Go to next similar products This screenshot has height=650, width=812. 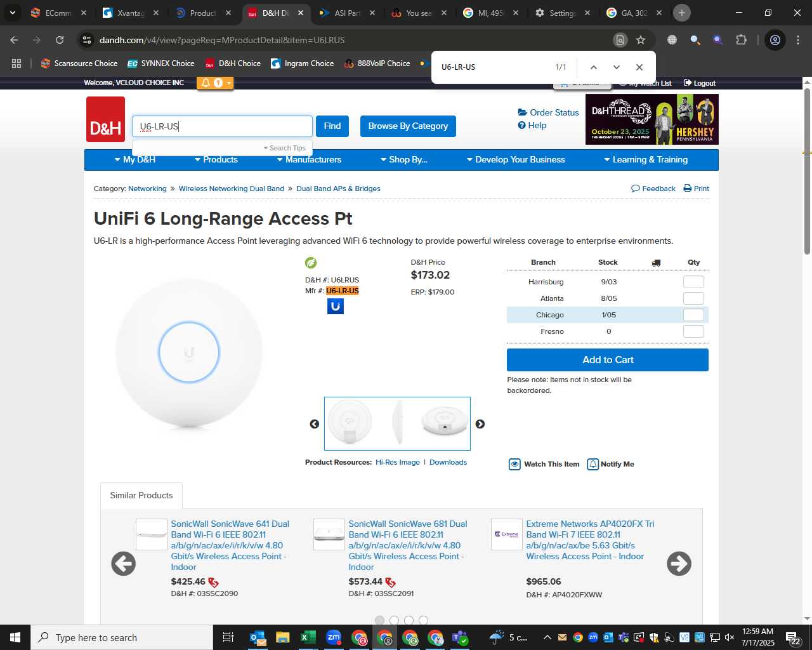(x=679, y=564)
